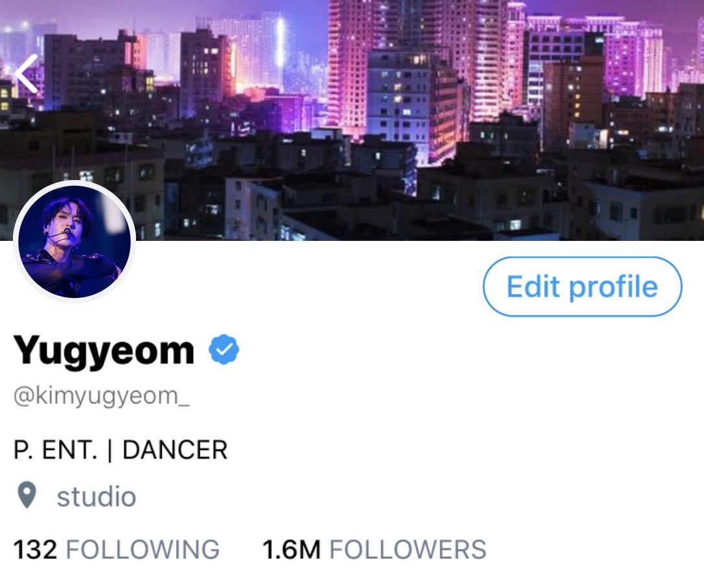Click the P. ENT. bio text

click(55, 450)
